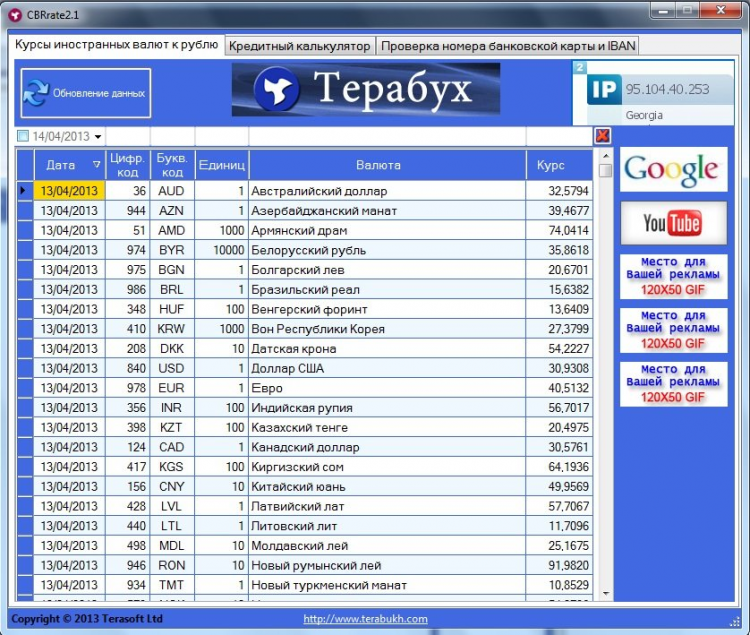Click the BYR units cell 10000
This screenshot has height=635, width=750.
pos(221,250)
